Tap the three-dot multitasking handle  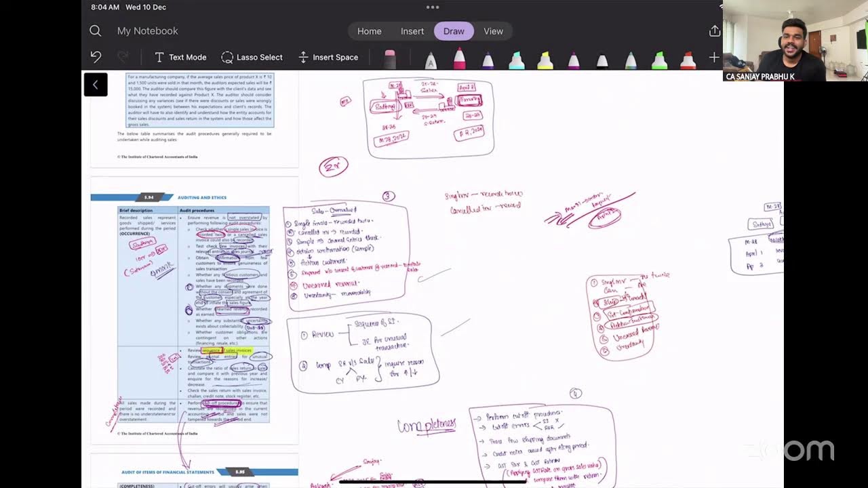[x=433, y=7]
